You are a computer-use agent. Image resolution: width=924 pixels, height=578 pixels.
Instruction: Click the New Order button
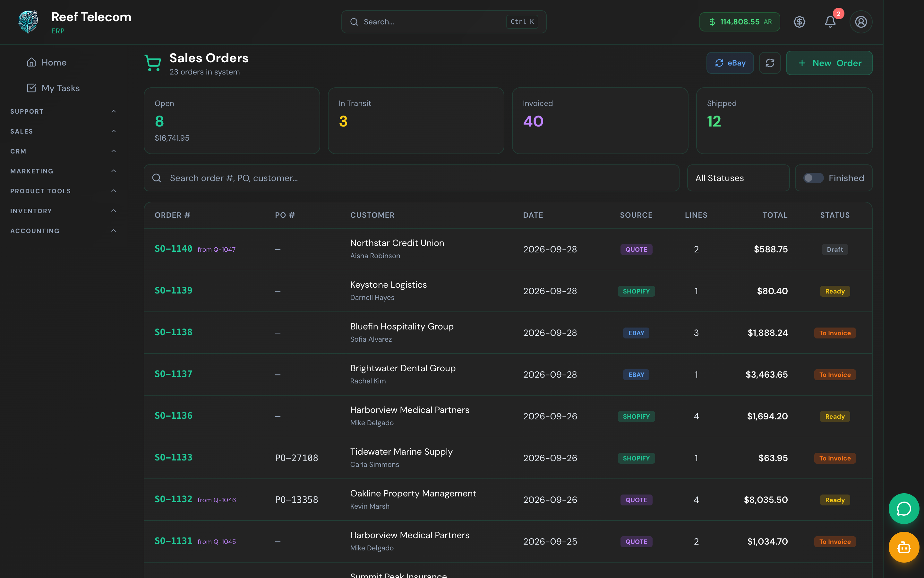click(829, 63)
